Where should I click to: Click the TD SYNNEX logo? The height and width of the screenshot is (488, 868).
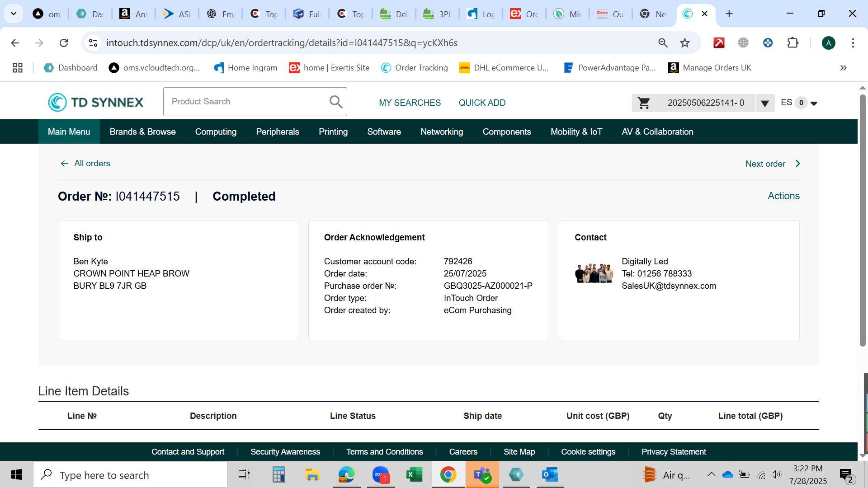pos(96,102)
